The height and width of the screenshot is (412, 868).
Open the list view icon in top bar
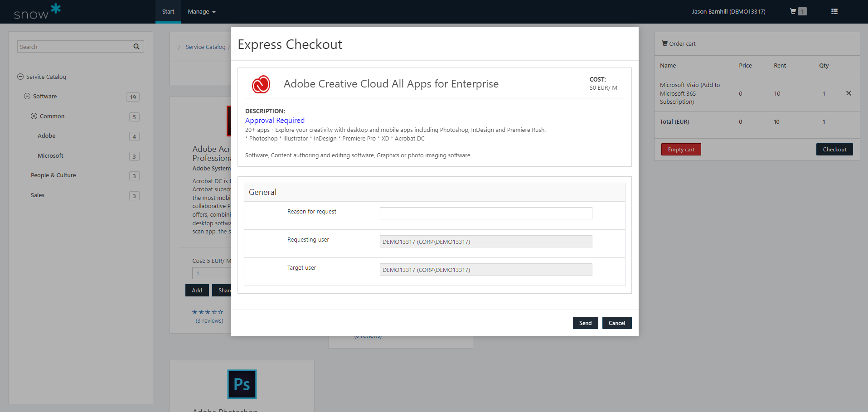(834, 11)
